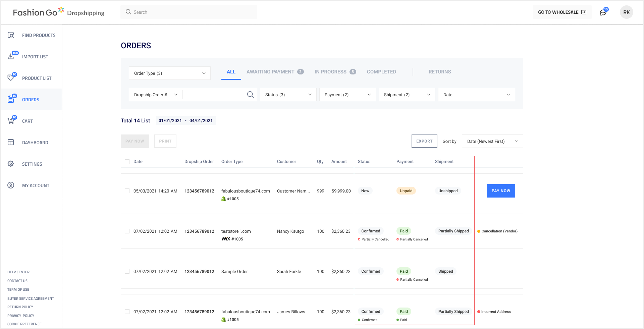This screenshot has width=644, height=329.
Task: Click the Go To Wholesale button
Action: coord(562,12)
